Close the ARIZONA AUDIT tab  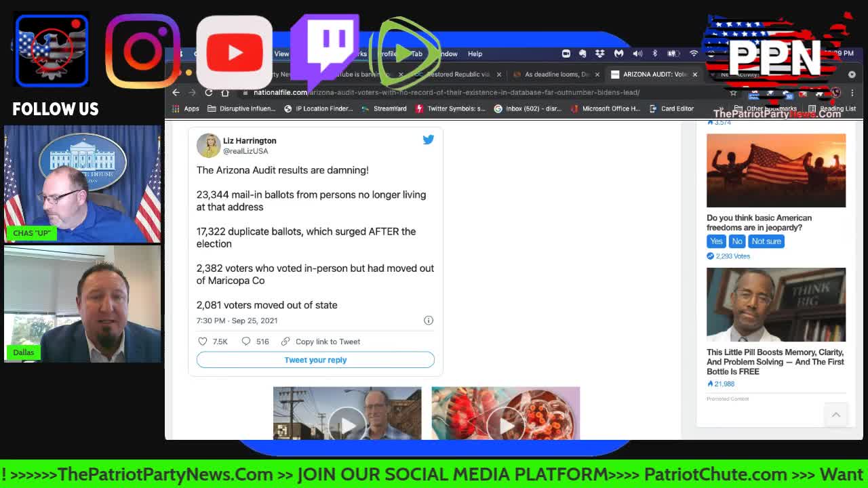tap(694, 75)
